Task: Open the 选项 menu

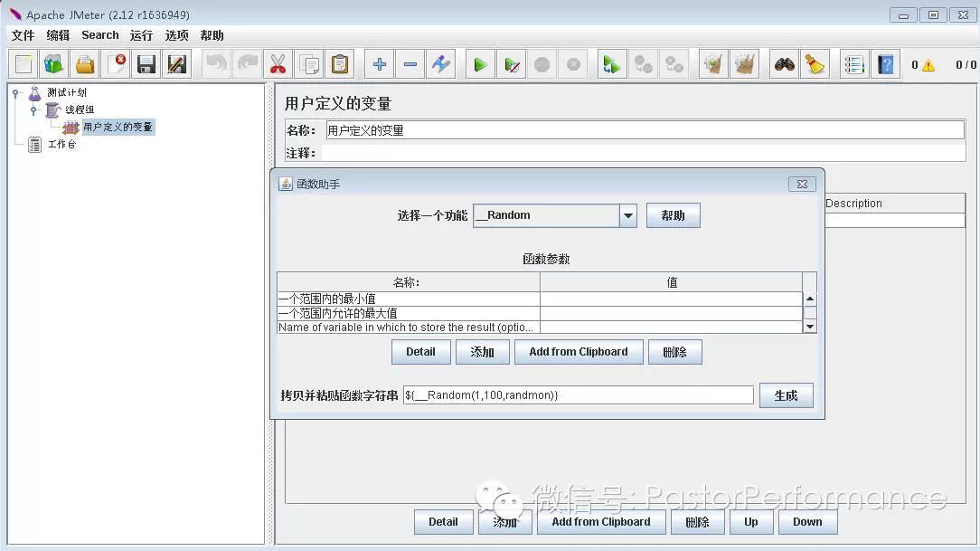Action: (177, 35)
